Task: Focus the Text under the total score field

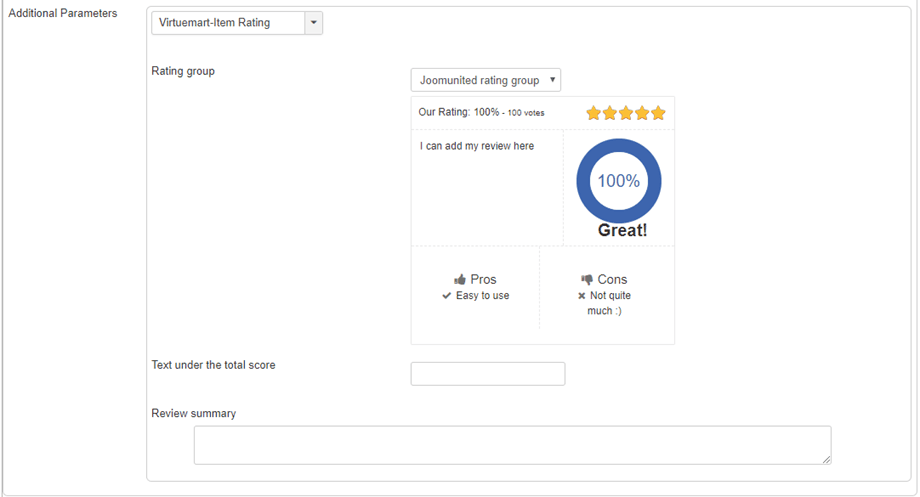Action: (488, 374)
